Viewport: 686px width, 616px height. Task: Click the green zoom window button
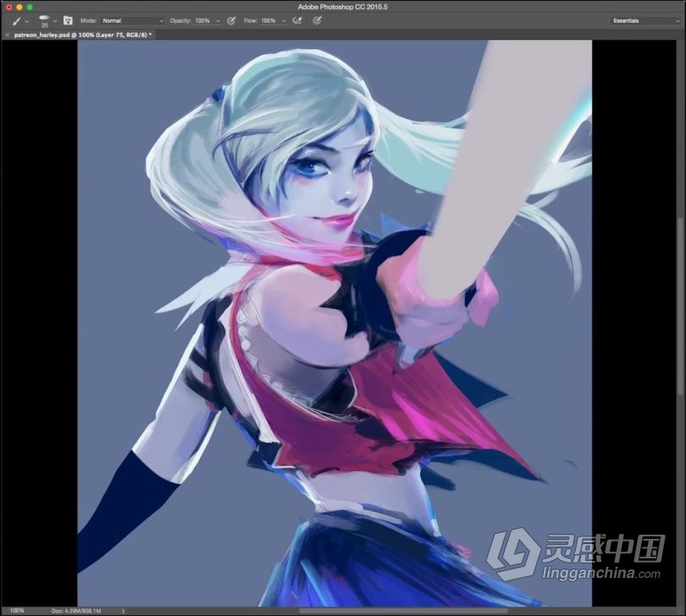tap(30, 7)
